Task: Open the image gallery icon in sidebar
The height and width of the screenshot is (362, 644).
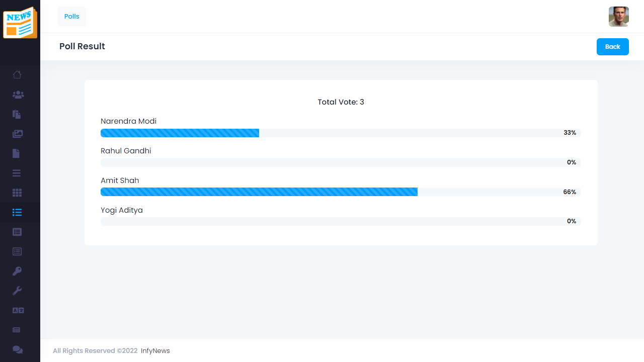Action: coord(18,134)
